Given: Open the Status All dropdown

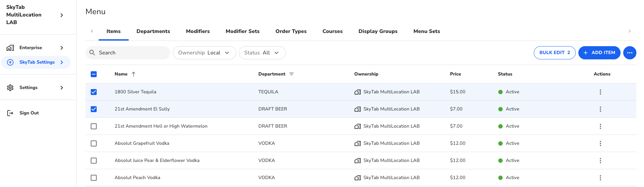Looking at the screenshot, I should [x=262, y=53].
